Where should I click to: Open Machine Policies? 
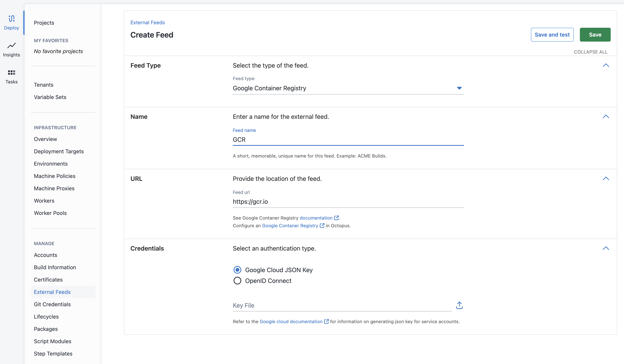[55, 176]
